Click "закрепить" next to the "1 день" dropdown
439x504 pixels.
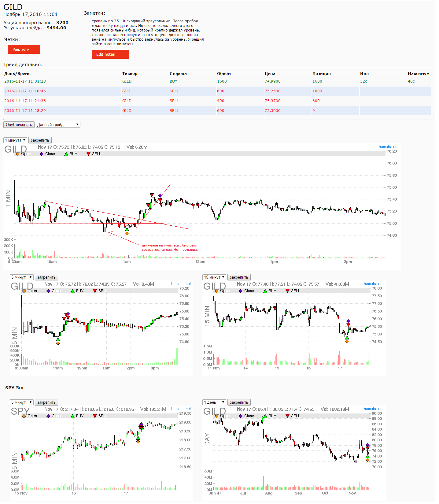click(239, 402)
